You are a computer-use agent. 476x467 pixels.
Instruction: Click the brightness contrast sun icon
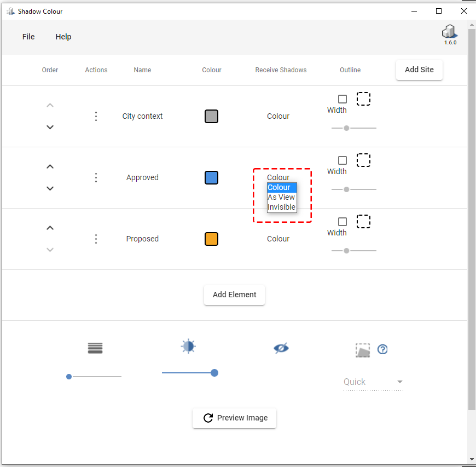pos(188,346)
